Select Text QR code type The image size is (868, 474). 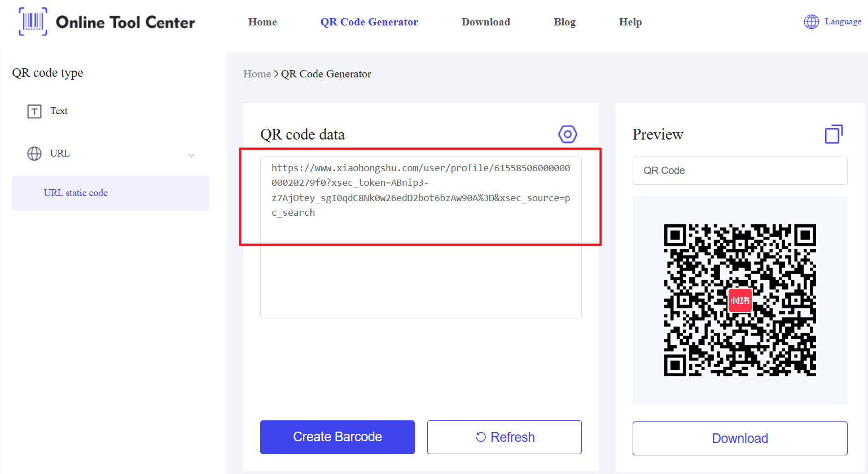click(59, 111)
